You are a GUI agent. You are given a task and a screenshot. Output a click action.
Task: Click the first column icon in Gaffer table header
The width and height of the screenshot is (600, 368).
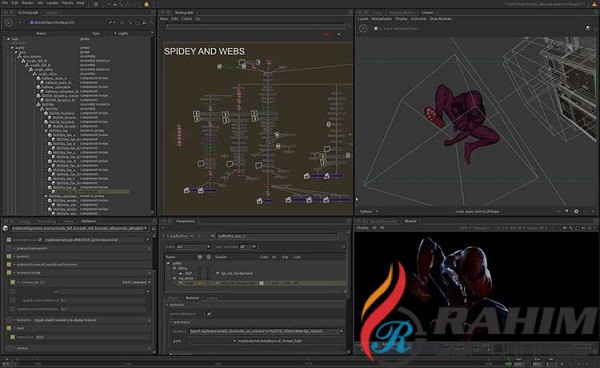tap(200, 257)
